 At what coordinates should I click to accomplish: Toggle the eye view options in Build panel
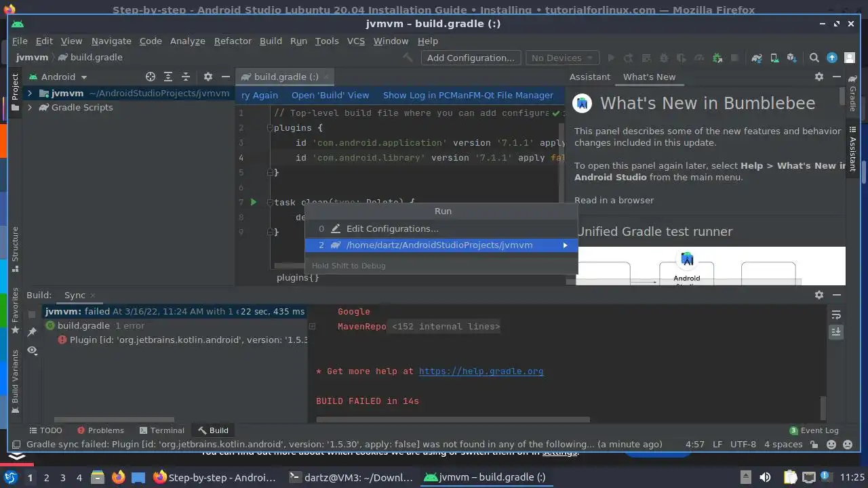point(32,350)
